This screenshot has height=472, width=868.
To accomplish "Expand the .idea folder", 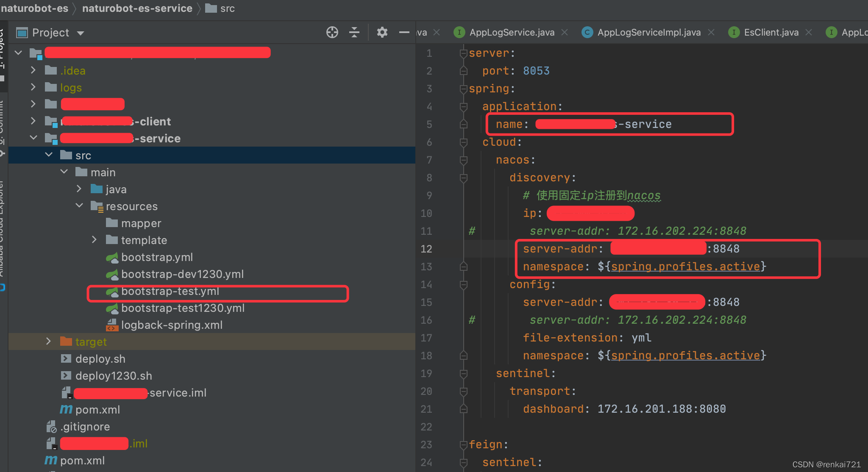I will coord(33,70).
